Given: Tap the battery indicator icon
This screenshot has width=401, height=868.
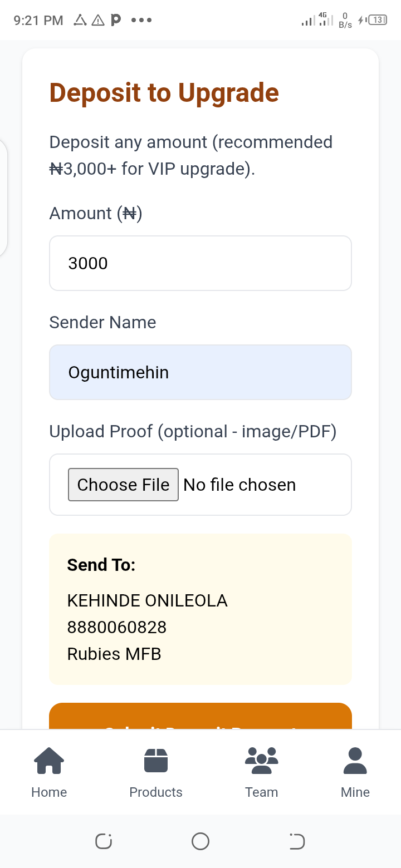Looking at the screenshot, I should pyautogui.click(x=378, y=21).
